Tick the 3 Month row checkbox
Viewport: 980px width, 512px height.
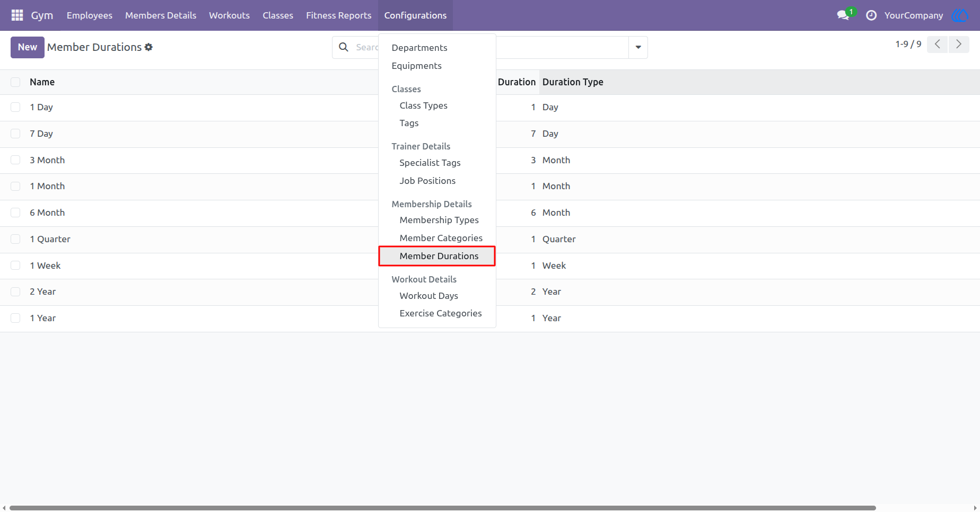tap(15, 160)
